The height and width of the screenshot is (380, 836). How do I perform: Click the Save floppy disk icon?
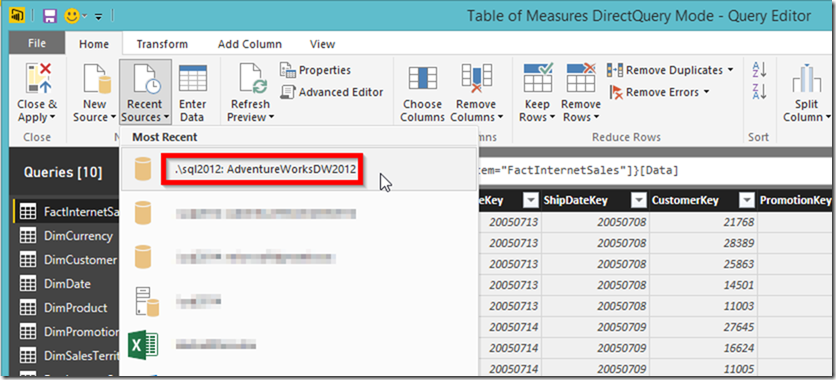pos(50,16)
